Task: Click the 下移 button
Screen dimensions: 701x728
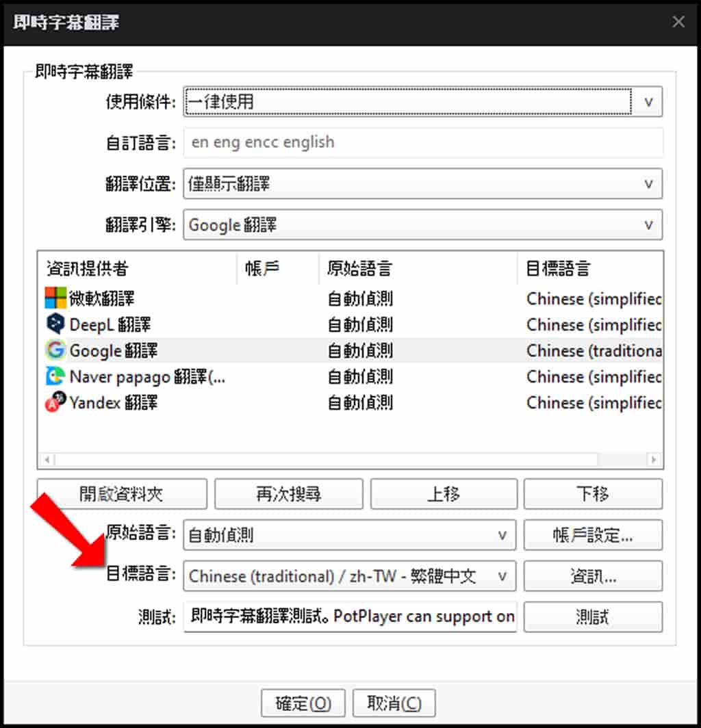Action: tap(593, 494)
